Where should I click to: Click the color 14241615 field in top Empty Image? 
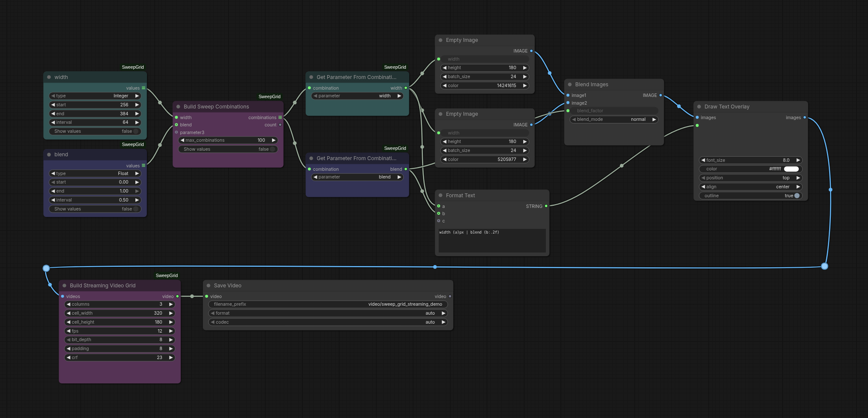coord(484,86)
